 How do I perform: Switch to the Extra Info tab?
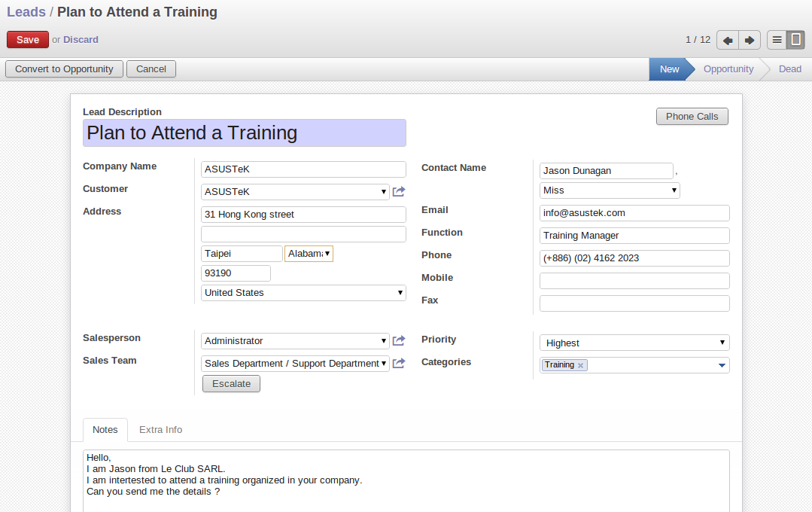[x=160, y=429]
